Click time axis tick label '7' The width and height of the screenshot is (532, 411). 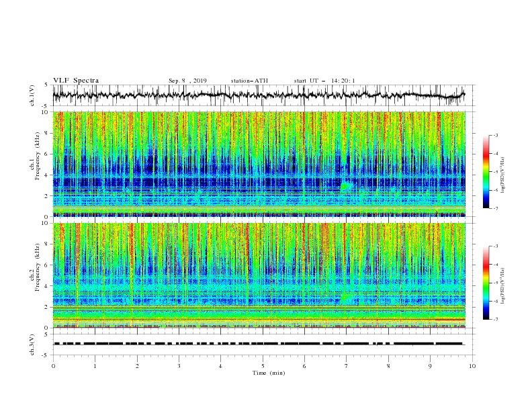tap(347, 366)
